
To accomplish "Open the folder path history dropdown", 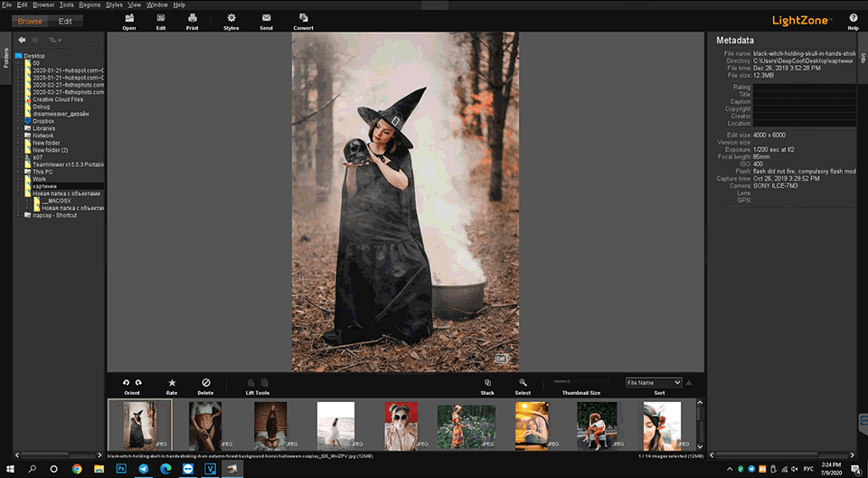I will coord(55,40).
